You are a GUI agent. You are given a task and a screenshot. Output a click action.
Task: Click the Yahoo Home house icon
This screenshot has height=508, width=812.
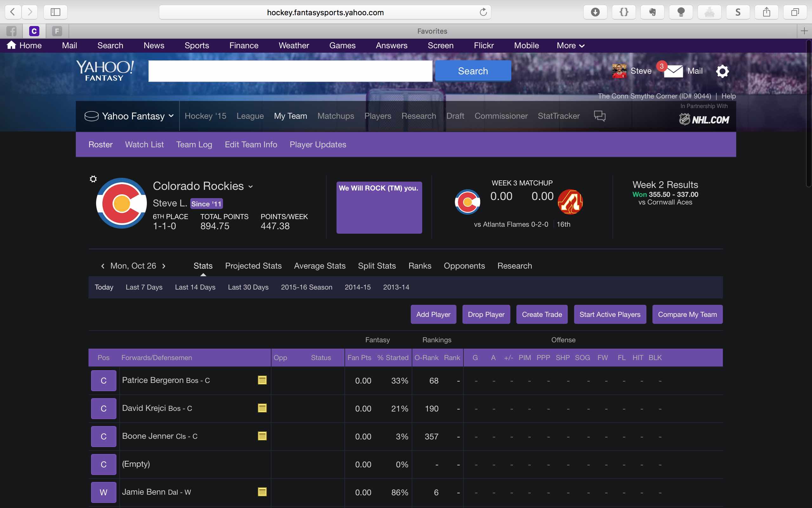pyautogui.click(x=11, y=45)
